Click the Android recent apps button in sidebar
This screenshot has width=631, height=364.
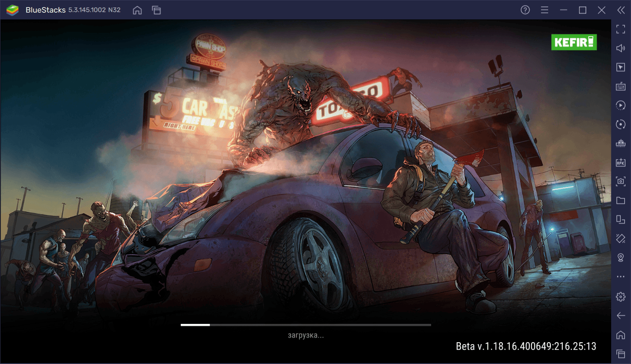pyautogui.click(x=621, y=354)
